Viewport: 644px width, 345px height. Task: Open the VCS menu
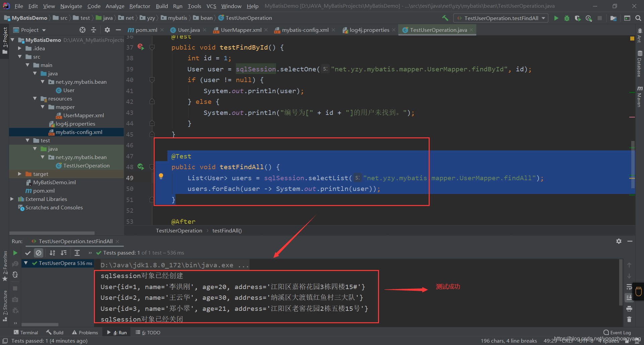point(211,6)
